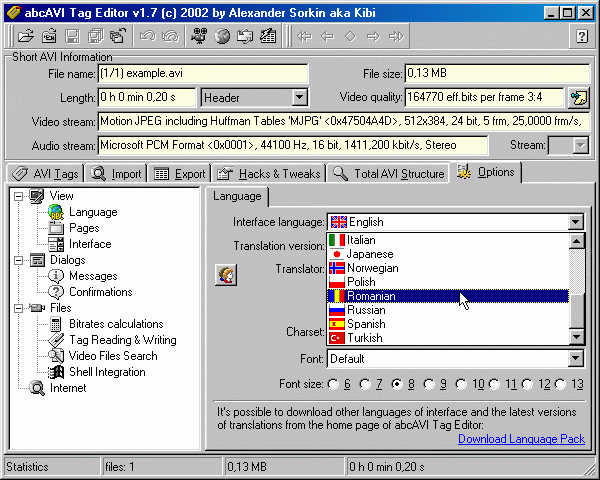The height and width of the screenshot is (480, 600).
Task: Select font size 9 radio button
Action: pyautogui.click(x=429, y=384)
